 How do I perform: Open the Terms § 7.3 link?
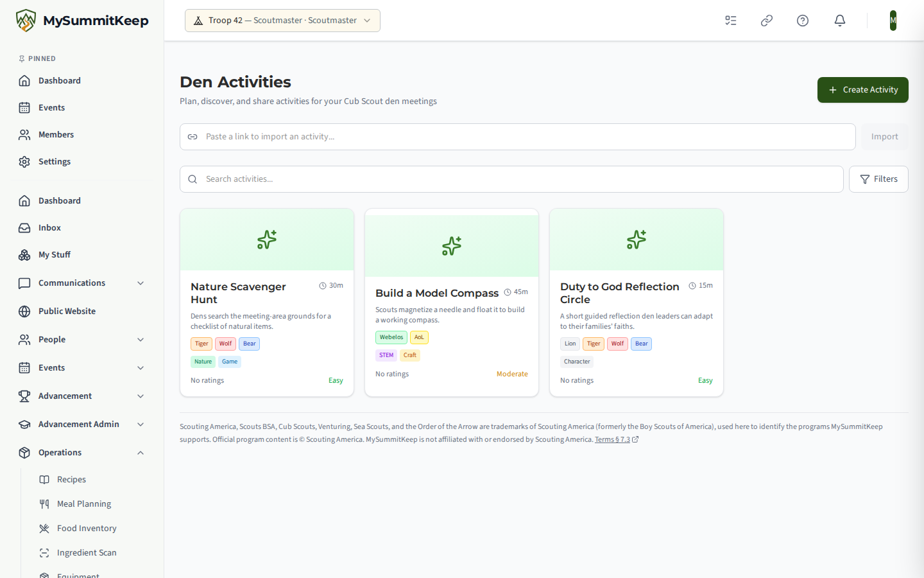pos(616,440)
